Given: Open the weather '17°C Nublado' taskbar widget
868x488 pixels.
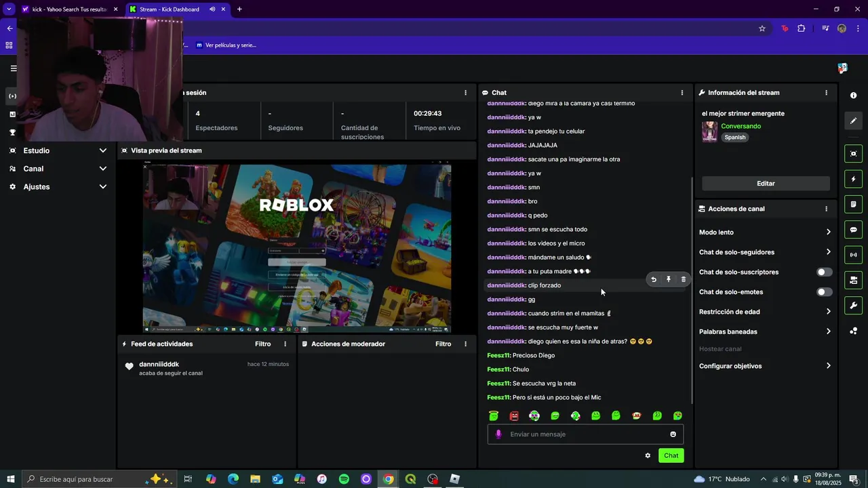Looking at the screenshot, I should click(x=722, y=479).
